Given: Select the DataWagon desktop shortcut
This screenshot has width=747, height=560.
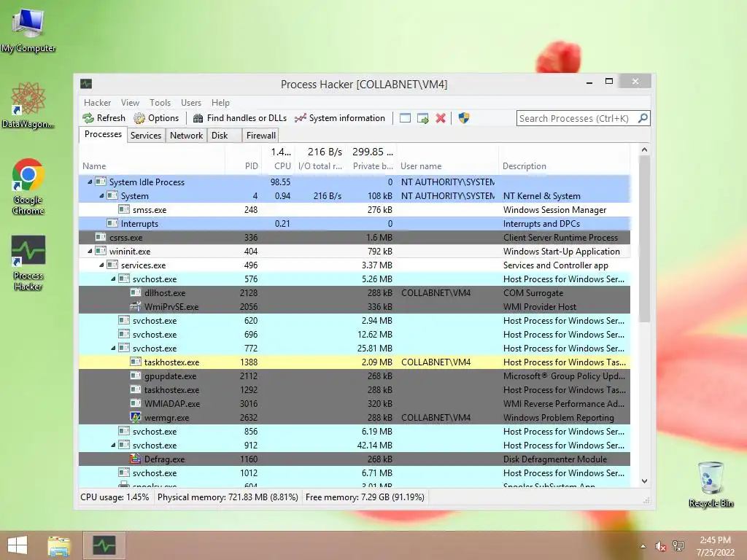Looking at the screenshot, I should pos(28,105).
